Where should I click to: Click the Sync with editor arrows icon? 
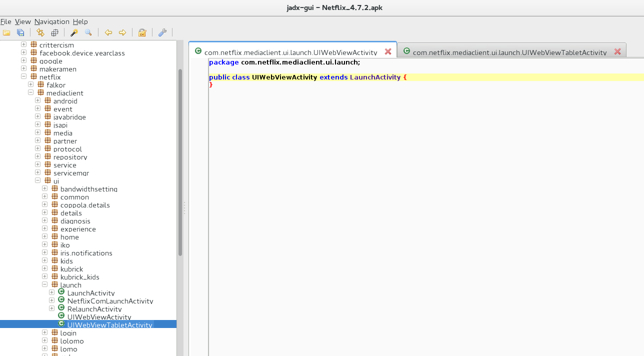coord(40,33)
